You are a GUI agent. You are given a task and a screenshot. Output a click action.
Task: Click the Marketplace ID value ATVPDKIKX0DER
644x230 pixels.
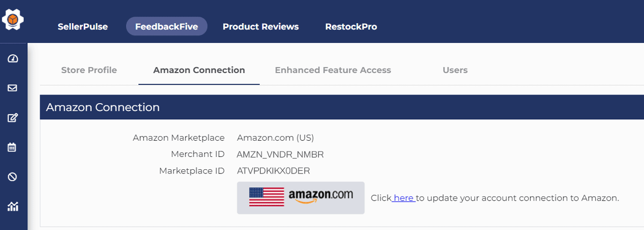[x=273, y=171]
